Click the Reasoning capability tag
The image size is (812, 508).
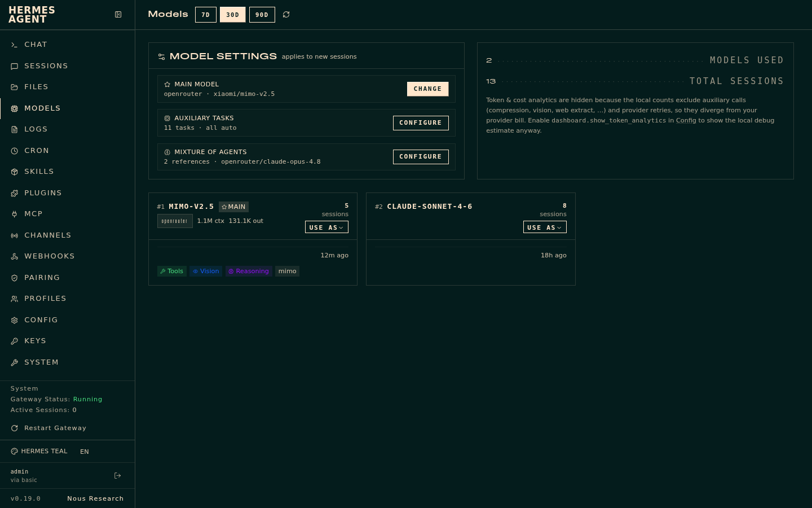pyautogui.click(x=249, y=271)
